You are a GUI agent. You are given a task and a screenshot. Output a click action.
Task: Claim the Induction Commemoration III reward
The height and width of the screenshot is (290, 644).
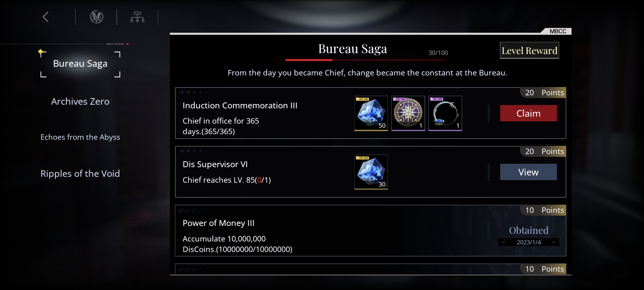[x=528, y=113]
